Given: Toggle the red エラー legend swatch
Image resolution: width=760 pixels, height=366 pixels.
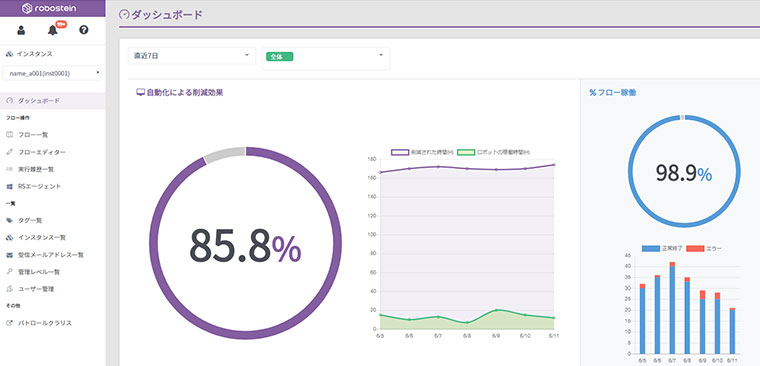Looking at the screenshot, I should point(695,249).
